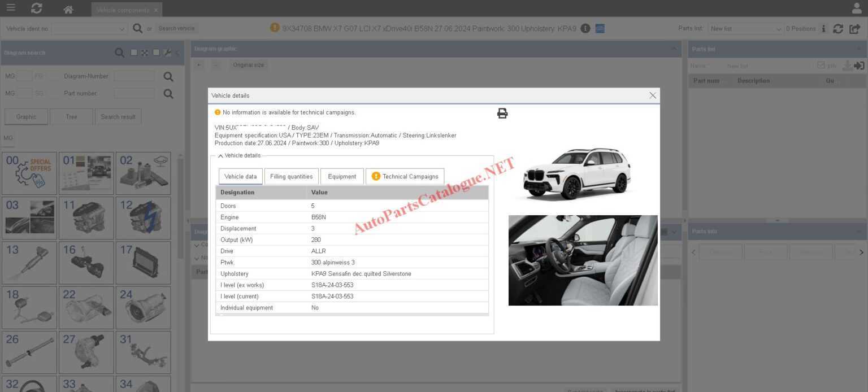
Task: Open the info icon next to Upholstery KPA9
Action: (585, 28)
